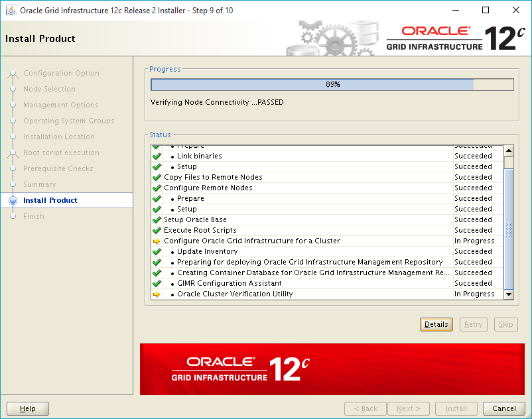532x419 pixels.
Task: Select the Install Product step
Action: coord(50,200)
